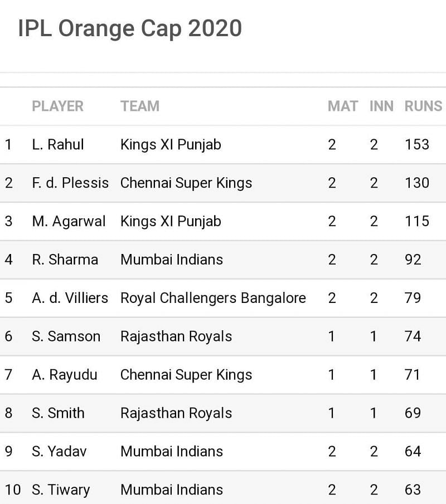
Task: Open A. d. Villiers player entry
Action: [70, 298]
